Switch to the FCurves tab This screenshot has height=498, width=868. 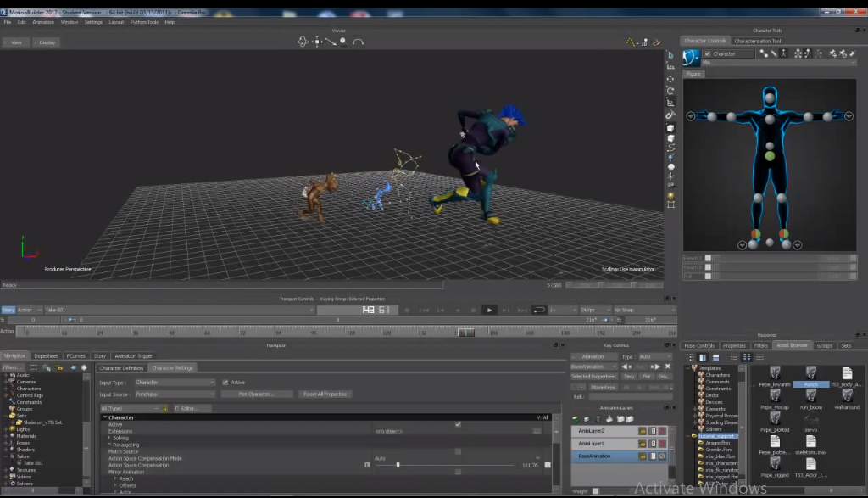[x=75, y=356]
